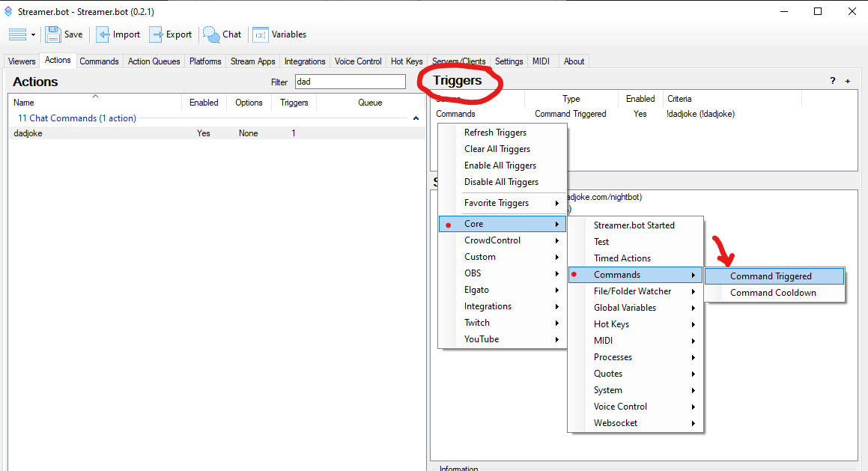Click the Options column header
The width and height of the screenshot is (868, 471).
pyautogui.click(x=249, y=103)
